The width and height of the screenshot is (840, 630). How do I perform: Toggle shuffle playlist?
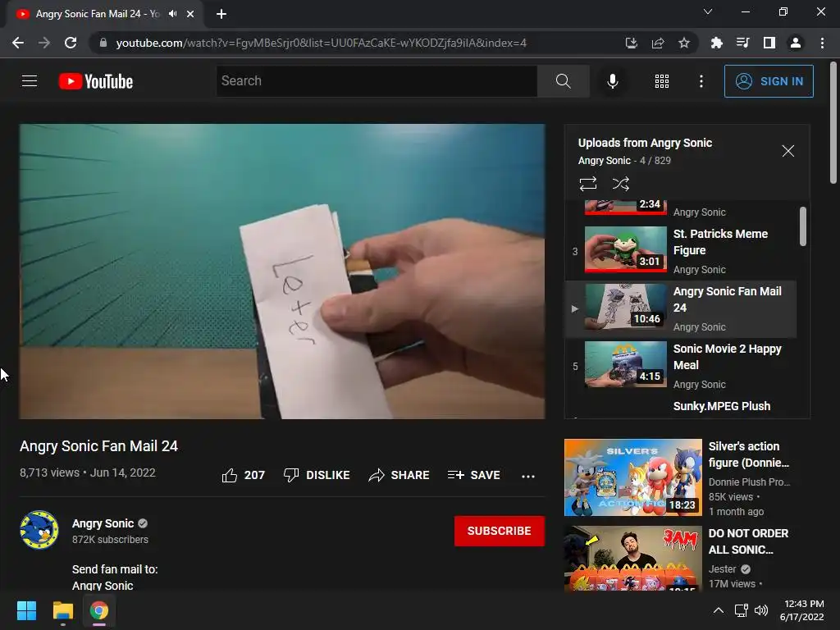point(620,184)
